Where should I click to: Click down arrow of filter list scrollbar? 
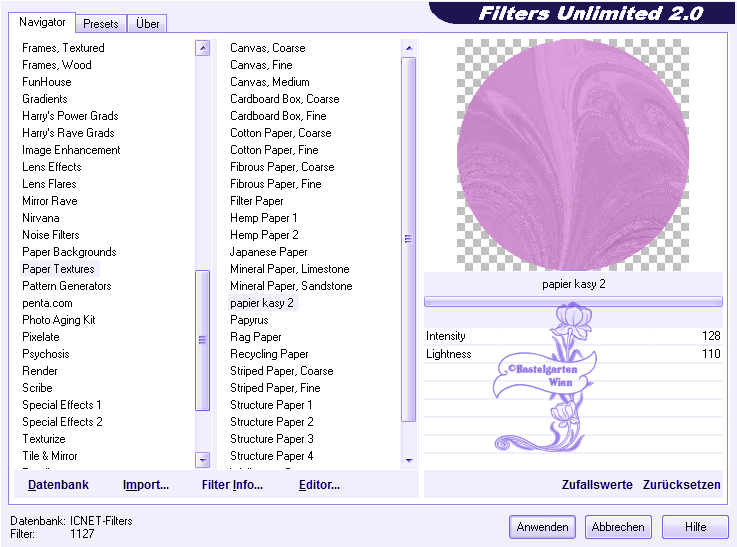point(409,461)
